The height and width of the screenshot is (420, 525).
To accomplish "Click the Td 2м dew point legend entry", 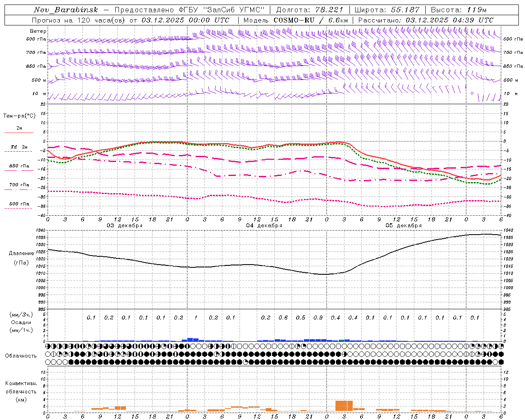I will click(19, 147).
